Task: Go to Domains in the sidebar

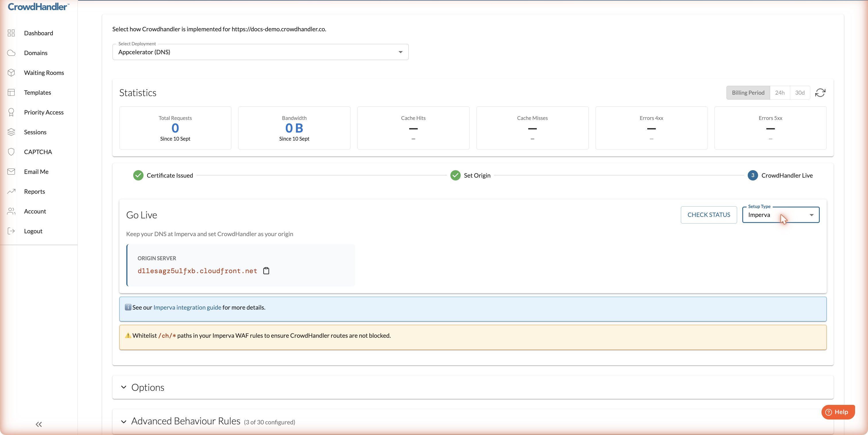Action: [x=36, y=53]
